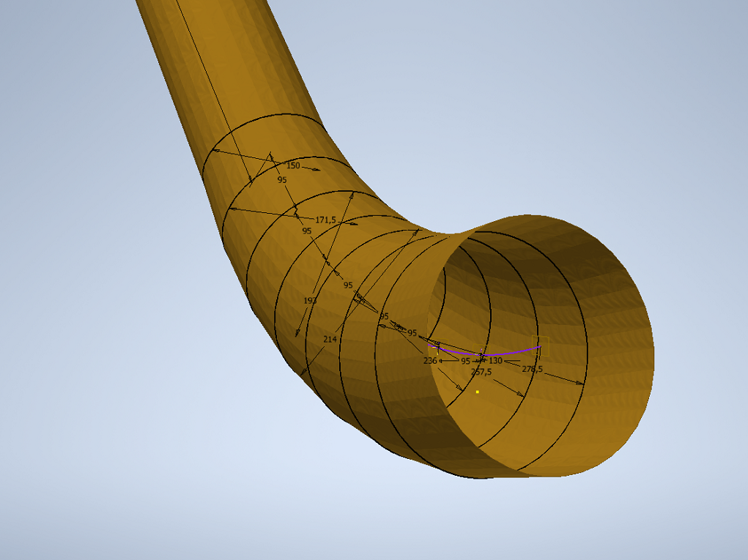
Task: Select the 95 dimension directly below 150
Action: pos(282,179)
